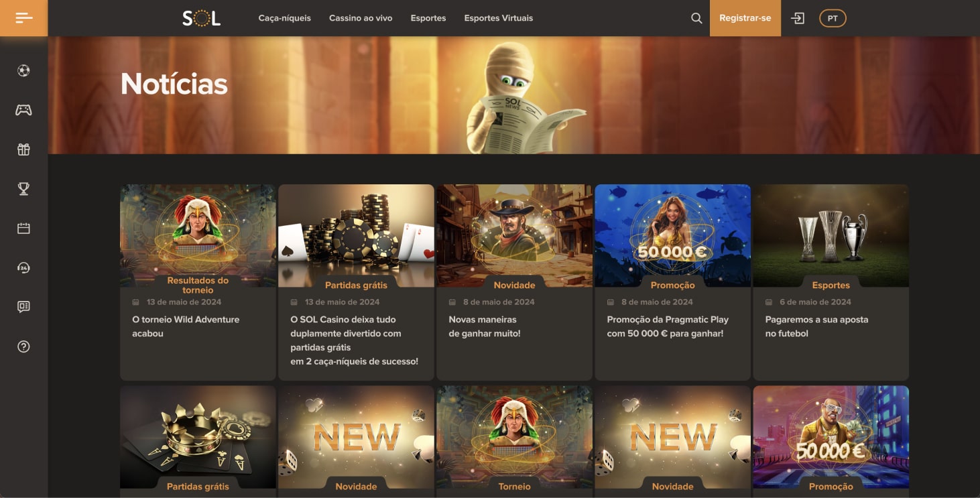Click the Registrar-se button
The height and width of the screenshot is (498, 980).
[745, 18]
